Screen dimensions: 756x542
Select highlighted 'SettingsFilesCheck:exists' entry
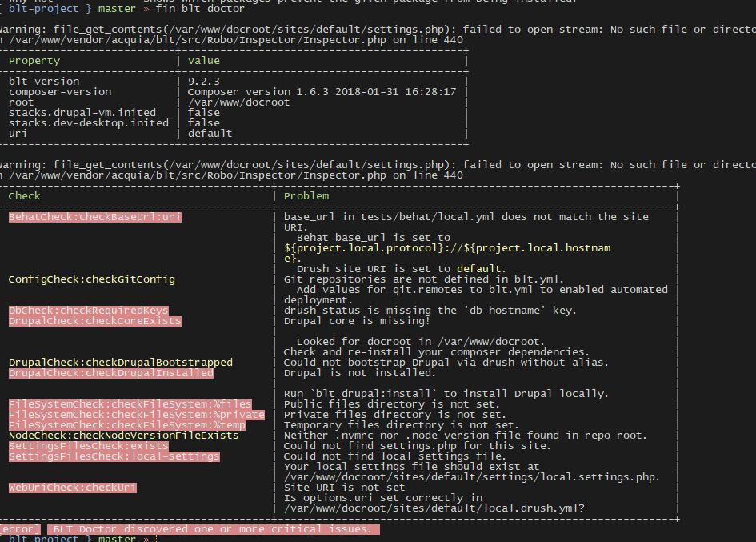coord(88,446)
